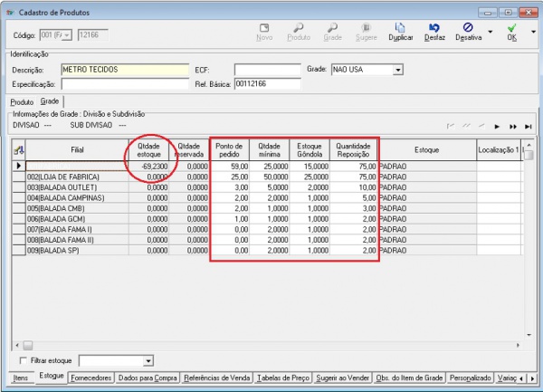Expand the Filtrar estoque combo box
543x392 pixels.
147,360
